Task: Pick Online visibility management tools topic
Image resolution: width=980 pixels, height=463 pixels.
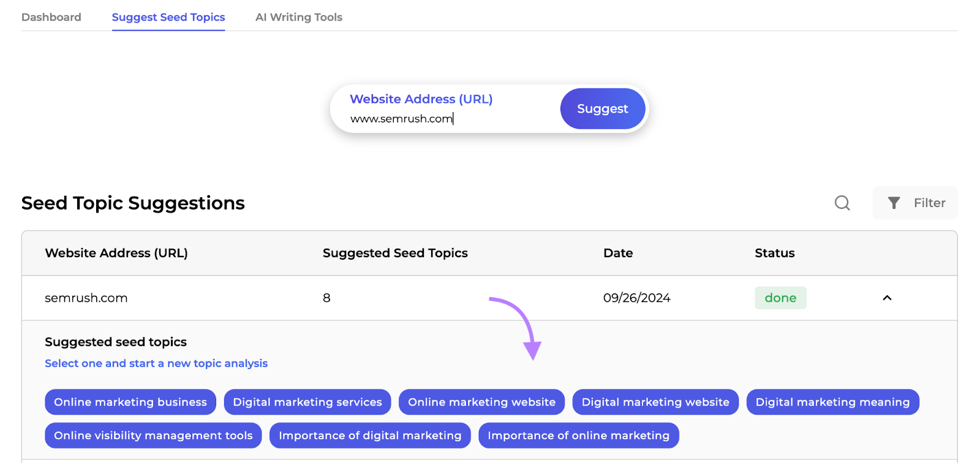Action: click(x=153, y=435)
